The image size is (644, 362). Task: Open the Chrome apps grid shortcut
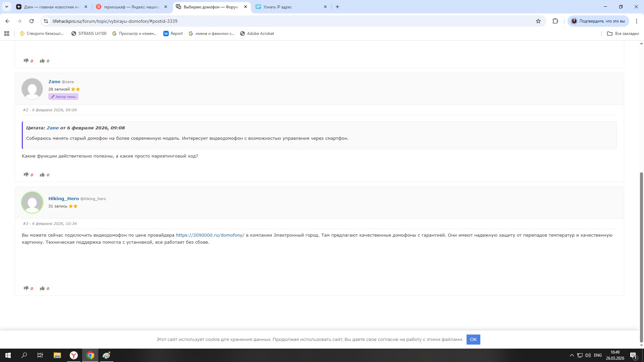point(7,34)
